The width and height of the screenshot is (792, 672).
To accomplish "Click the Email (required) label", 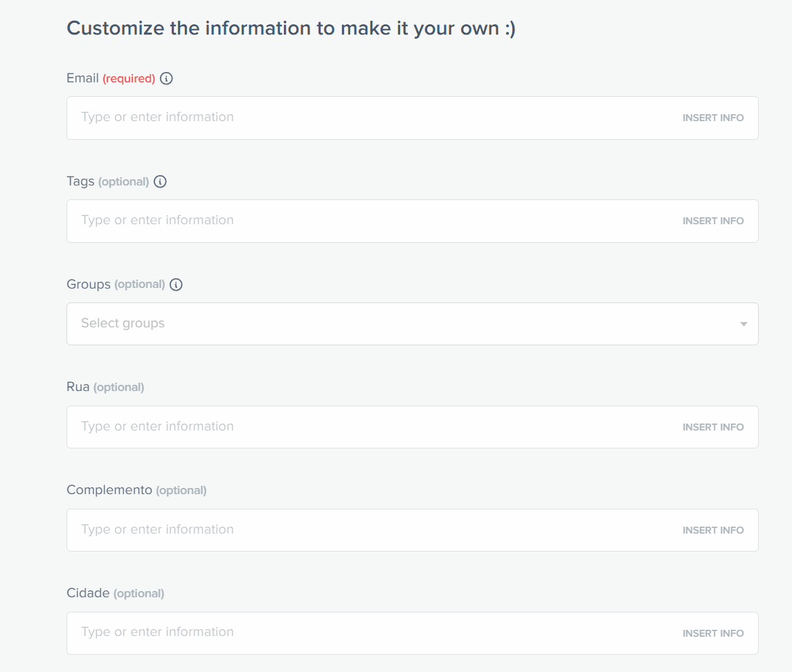I will [111, 79].
